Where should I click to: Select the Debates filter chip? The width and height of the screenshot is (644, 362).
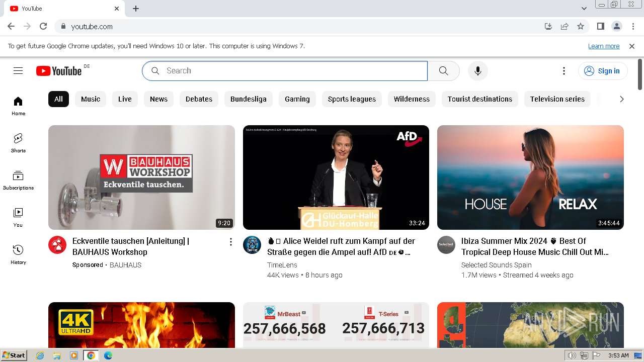point(199,99)
